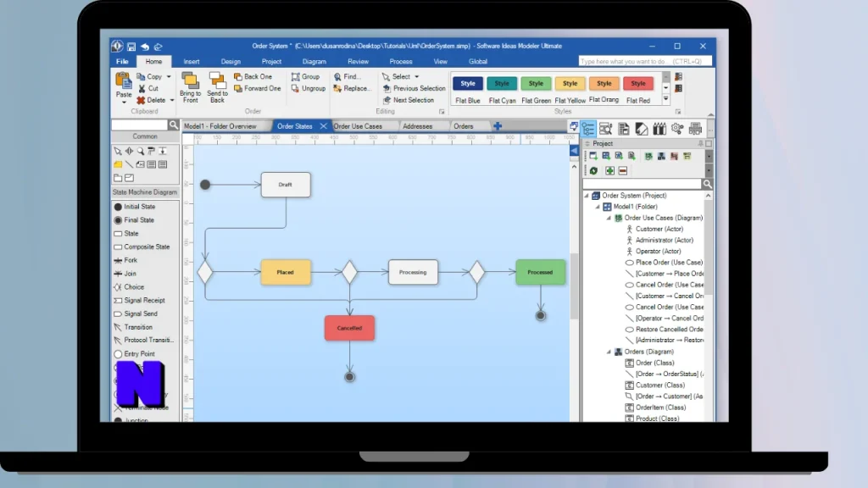
Task: Click the Forward One order button
Action: tap(258, 88)
